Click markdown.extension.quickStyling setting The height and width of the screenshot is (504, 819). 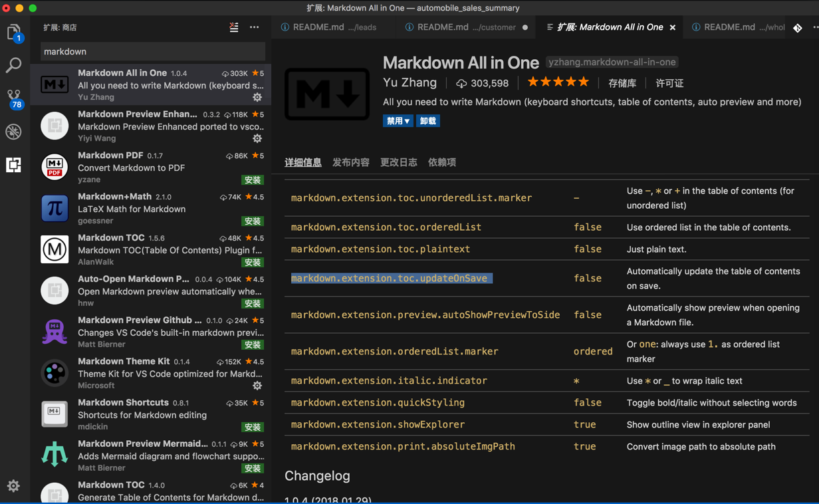coord(378,402)
